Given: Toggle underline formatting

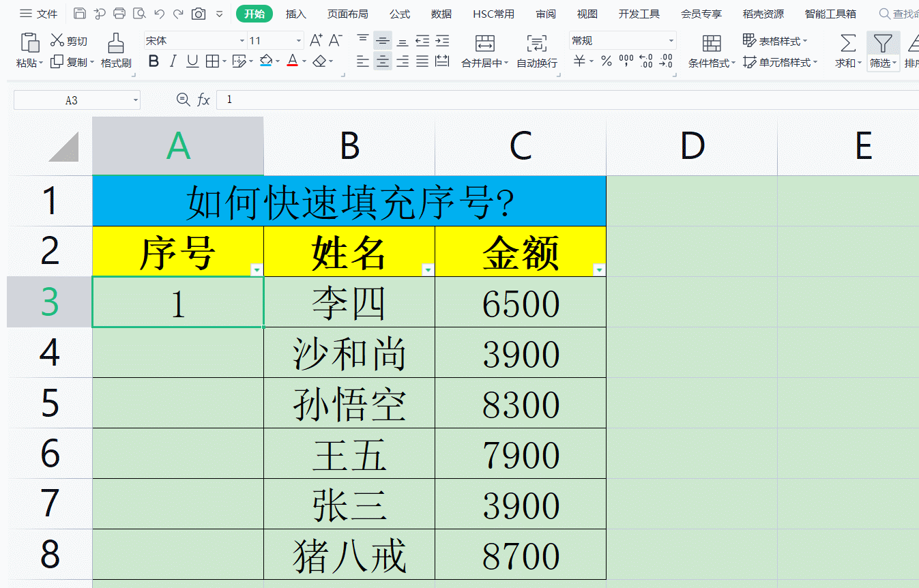Looking at the screenshot, I should click(192, 62).
